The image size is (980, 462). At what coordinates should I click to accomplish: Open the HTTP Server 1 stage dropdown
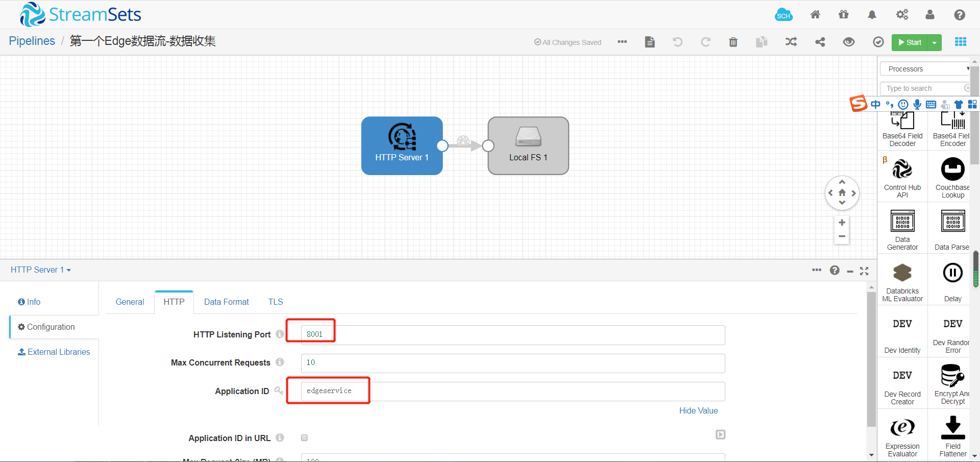tap(40, 270)
